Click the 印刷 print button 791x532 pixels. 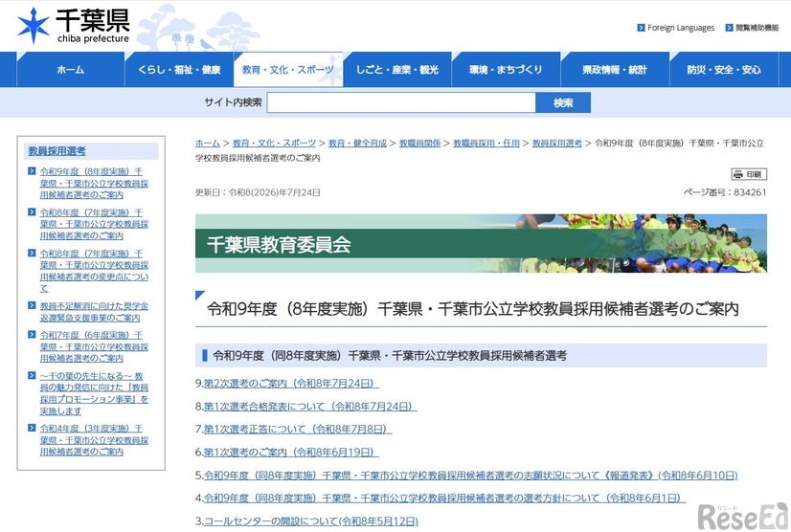749,174
